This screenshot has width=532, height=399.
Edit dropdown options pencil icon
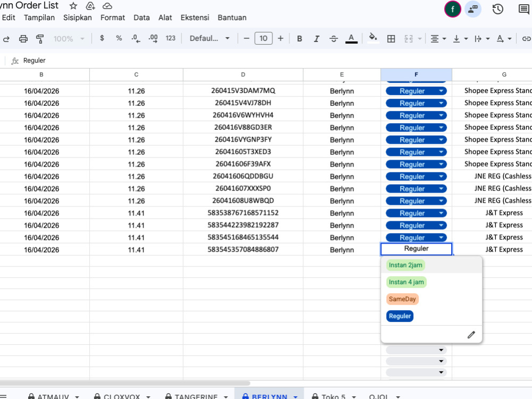coord(471,335)
